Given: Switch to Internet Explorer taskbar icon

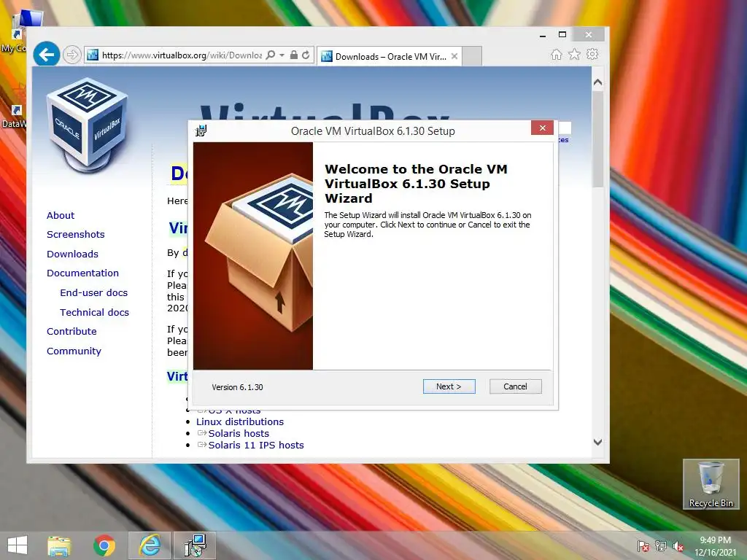Looking at the screenshot, I should [149, 545].
